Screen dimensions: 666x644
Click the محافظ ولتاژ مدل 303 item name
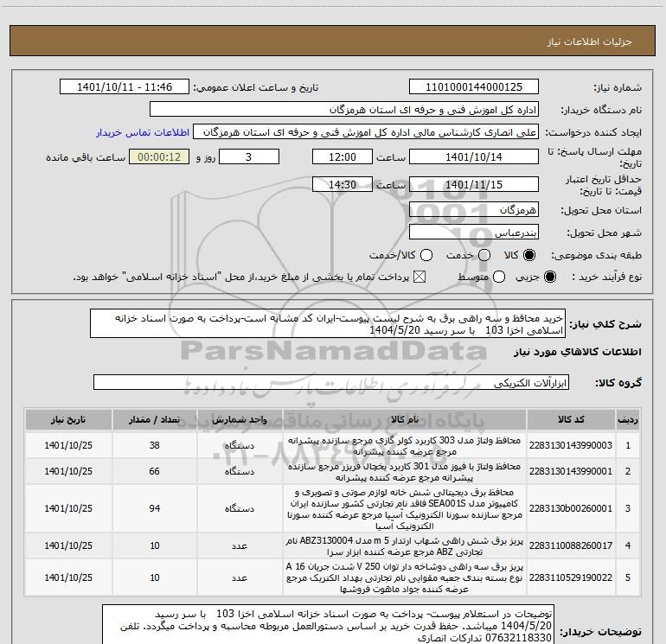click(x=405, y=446)
